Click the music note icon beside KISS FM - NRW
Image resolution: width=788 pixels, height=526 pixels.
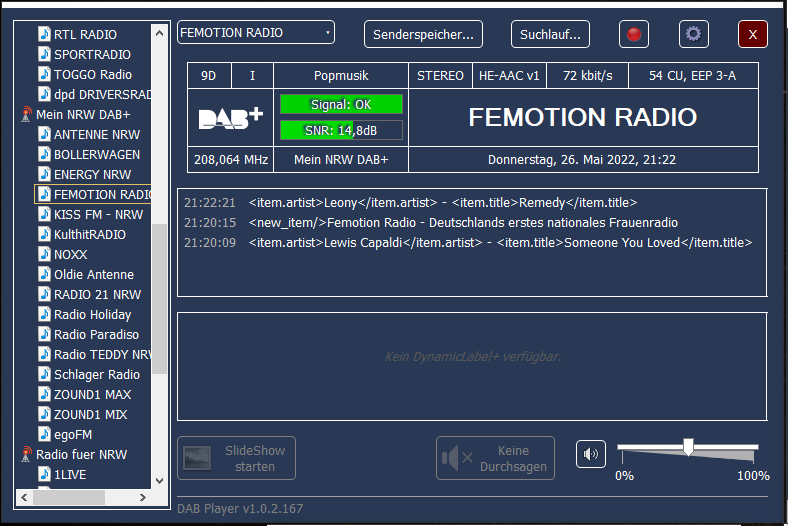pos(44,215)
